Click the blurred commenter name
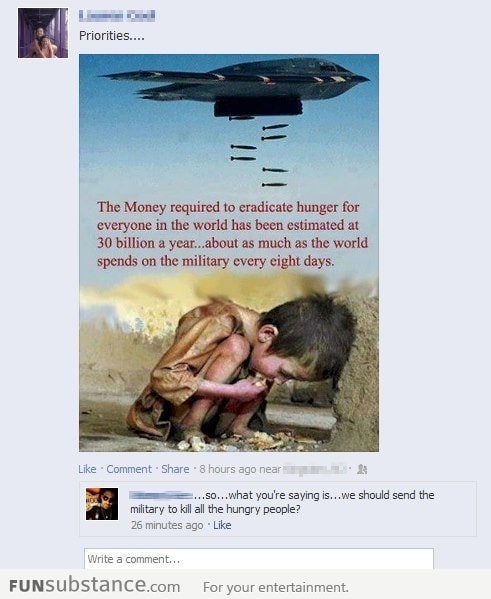The image size is (491, 599). (161, 495)
